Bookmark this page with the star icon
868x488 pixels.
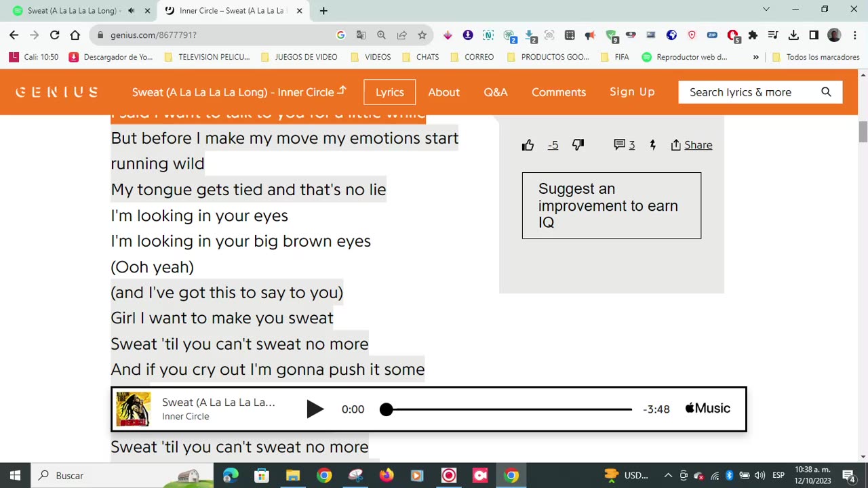pos(422,35)
